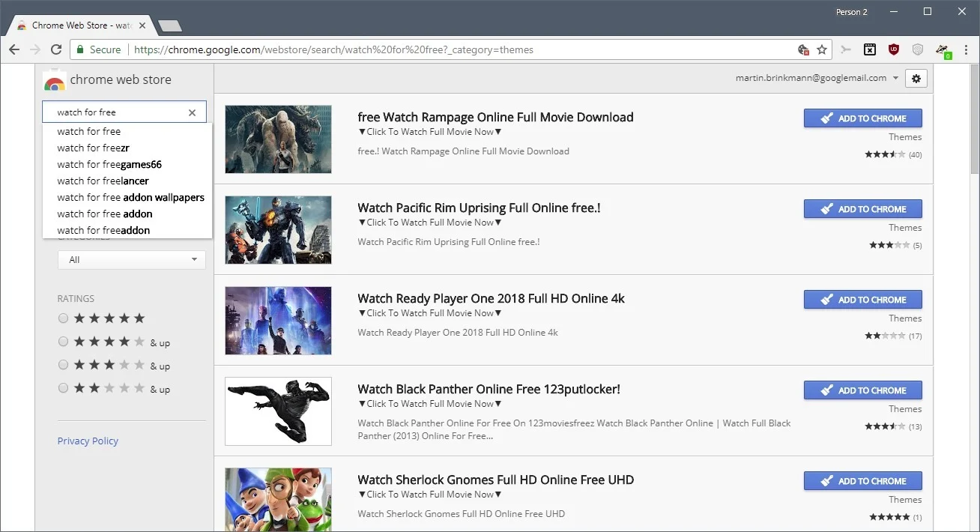
Task: Add Sherlock Gnomes theme to Chrome
Action: [x=862, y=481]
